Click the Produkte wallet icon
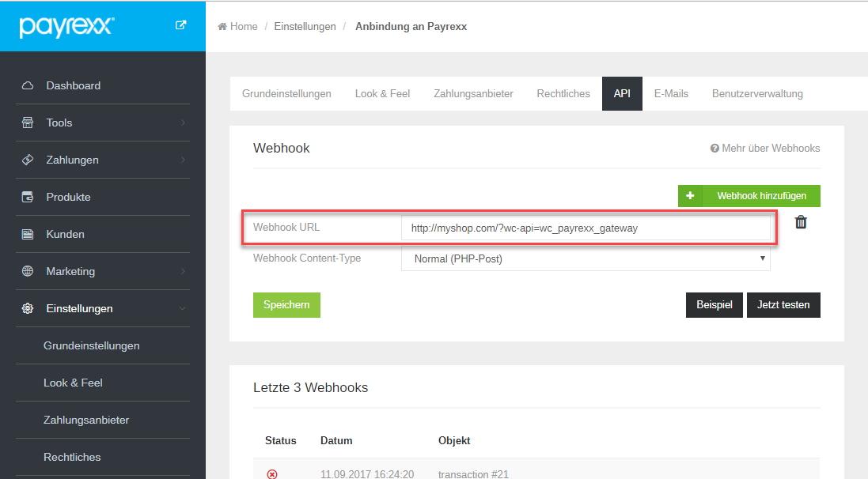868x479 pixels. [27, 197]
